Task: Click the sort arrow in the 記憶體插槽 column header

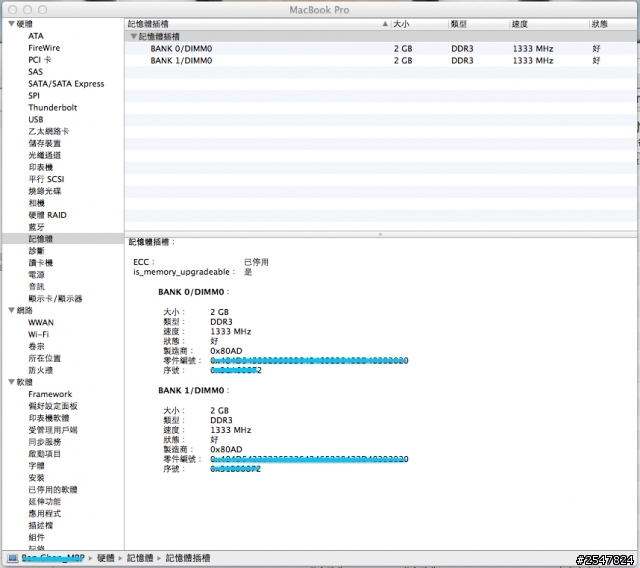Action: (x=384, y=24)
